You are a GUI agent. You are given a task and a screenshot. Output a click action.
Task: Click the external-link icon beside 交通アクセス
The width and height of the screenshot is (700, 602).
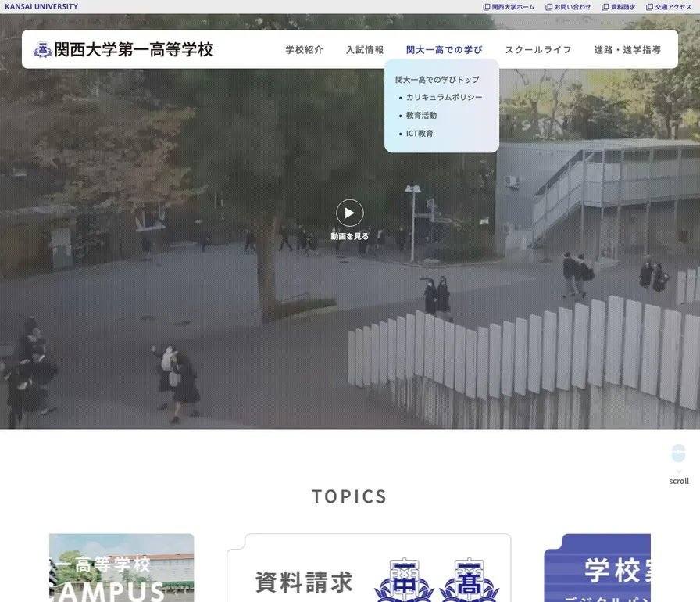649,7
